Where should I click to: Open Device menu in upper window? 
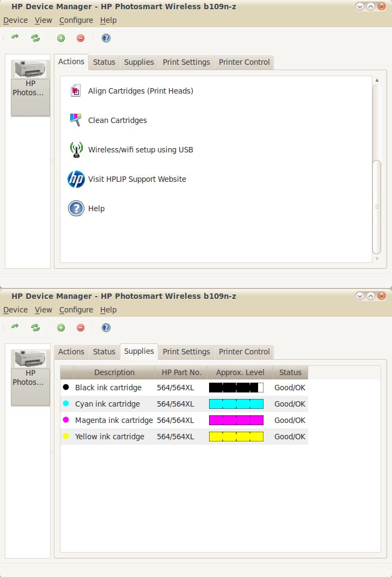(15, 20)
